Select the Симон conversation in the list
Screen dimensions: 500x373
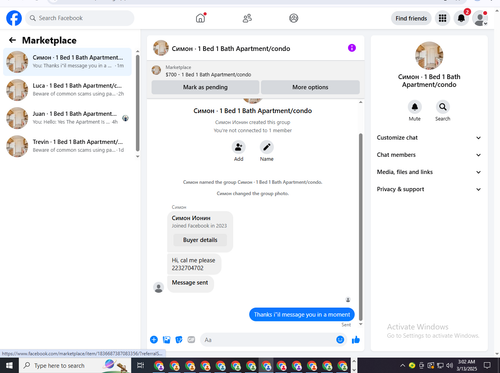tap(67, 62)
